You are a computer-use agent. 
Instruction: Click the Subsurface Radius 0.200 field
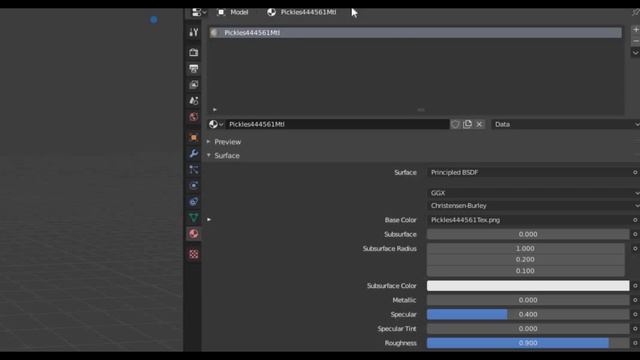526,260
